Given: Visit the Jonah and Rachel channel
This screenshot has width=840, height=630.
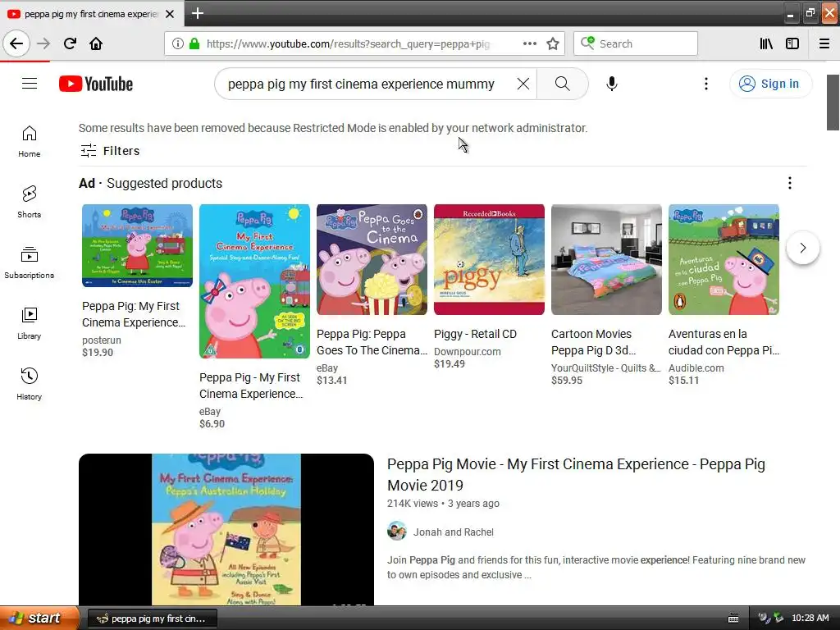Looking at the screenshot, I should click(453, 532).
